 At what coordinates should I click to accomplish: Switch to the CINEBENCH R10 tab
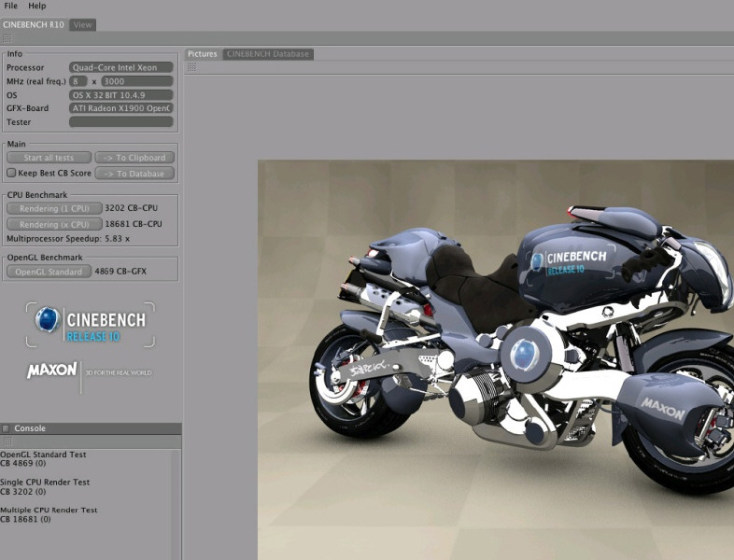click(34, 25)
